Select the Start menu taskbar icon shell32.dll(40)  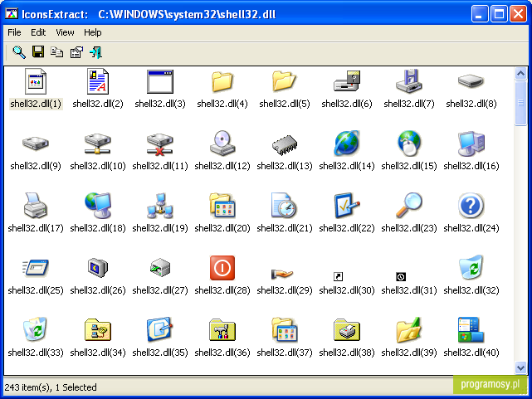[x=471, y=329]
